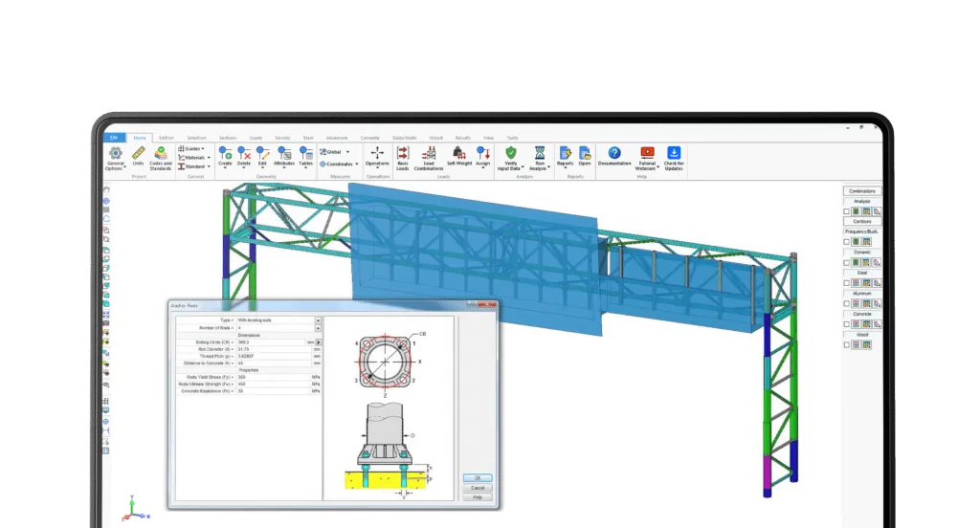Open the Attributes tool
Viewport: 980px width, 528px height.
[x=283, y=156]
